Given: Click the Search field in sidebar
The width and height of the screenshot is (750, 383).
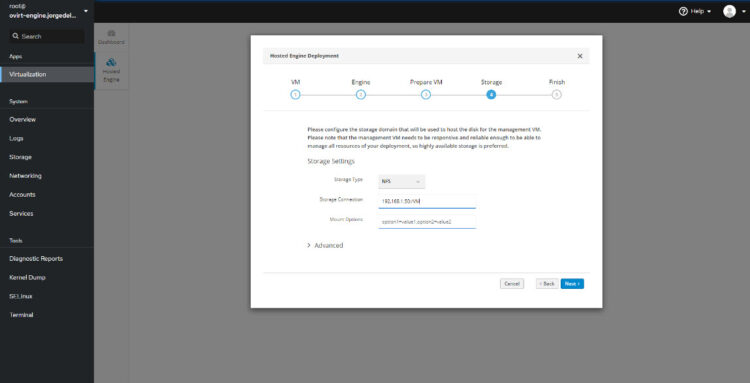Looking at the screenshot, I should 47,36.
